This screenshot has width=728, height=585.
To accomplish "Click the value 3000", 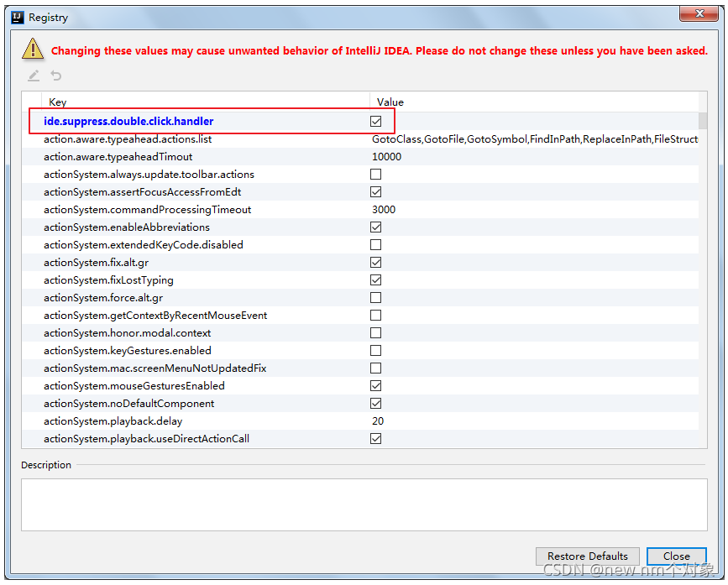I will [384, 210].
